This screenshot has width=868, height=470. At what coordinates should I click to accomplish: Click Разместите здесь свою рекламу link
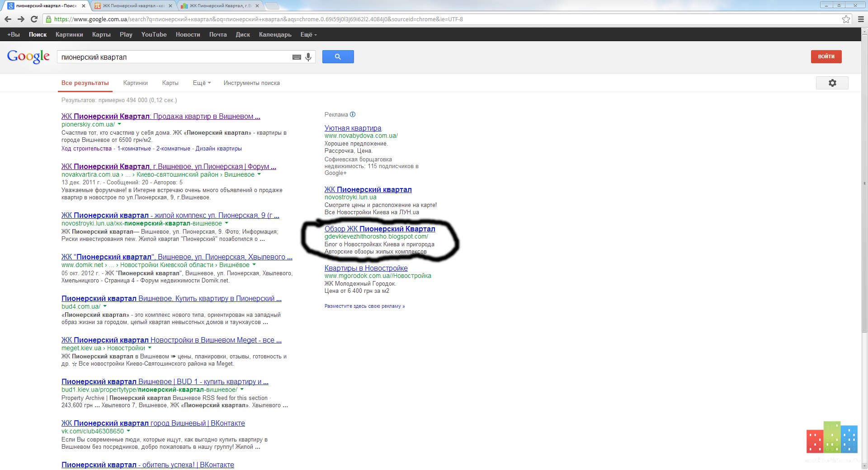364,306
